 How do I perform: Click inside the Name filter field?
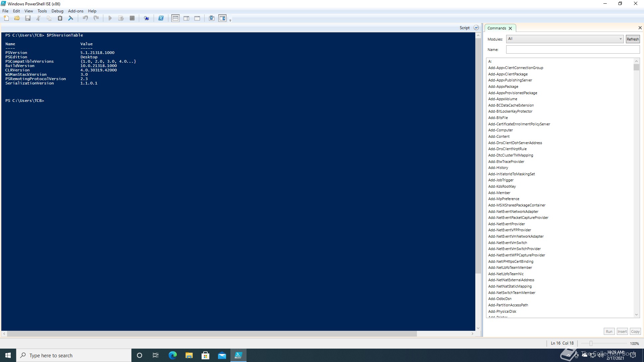point(572,49)
